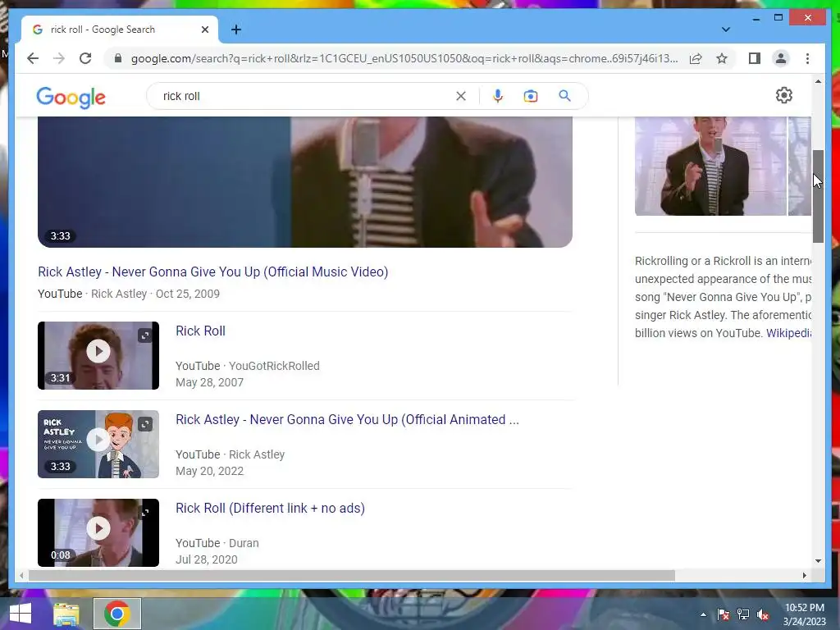The image size is (840, 630).
Task: Click the Chrome taskbar icon
Action: 117,614
